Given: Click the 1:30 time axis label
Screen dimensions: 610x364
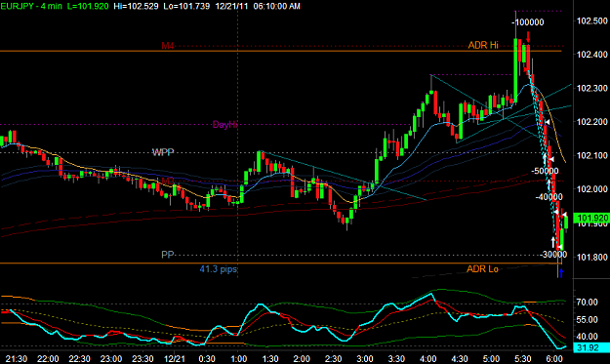Looking at the screenshot, I should coord(270,359).
